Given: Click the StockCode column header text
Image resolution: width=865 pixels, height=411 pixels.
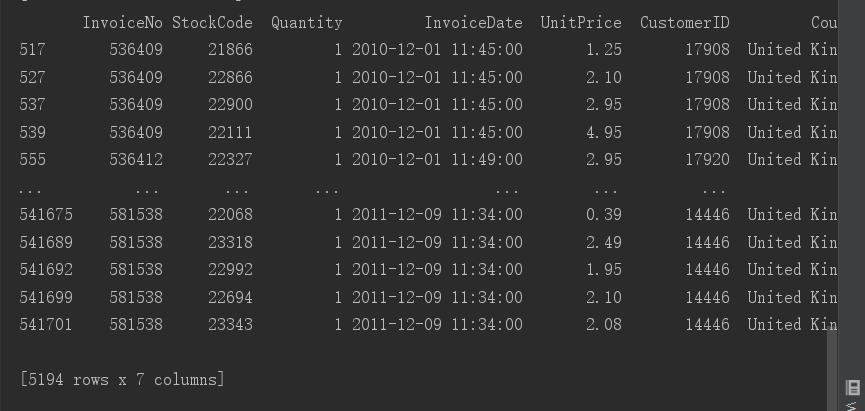Looking at the screenshot, I should pos(211,22).
